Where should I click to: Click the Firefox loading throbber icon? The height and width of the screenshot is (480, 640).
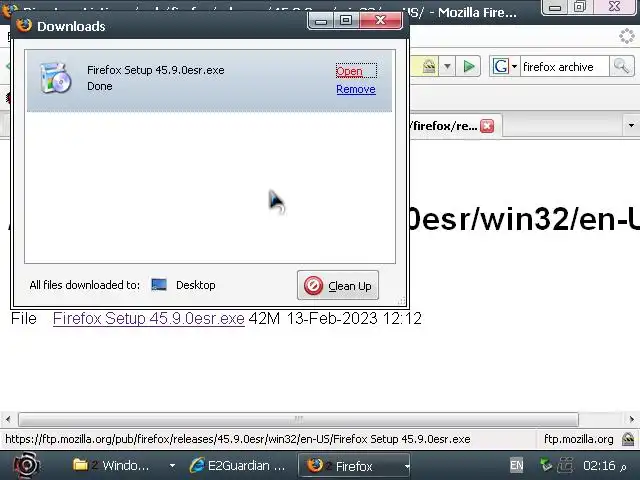(x=627, y=36)
